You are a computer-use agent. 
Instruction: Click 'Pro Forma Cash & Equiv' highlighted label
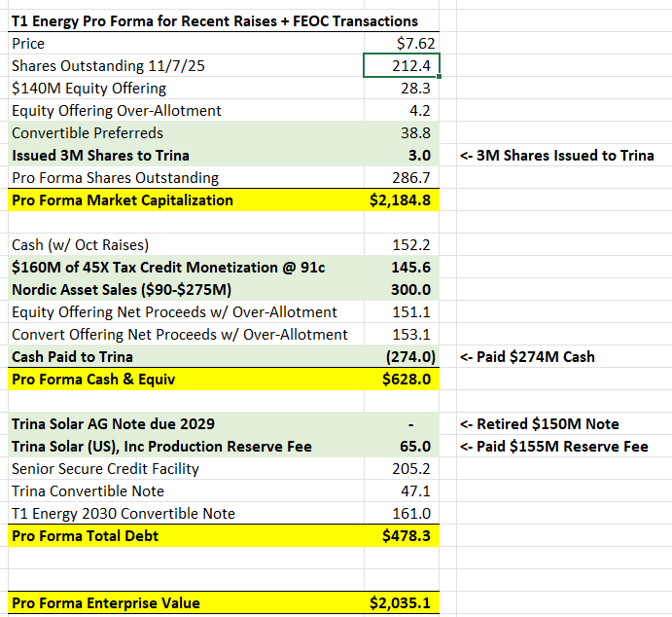pos(93,380)
